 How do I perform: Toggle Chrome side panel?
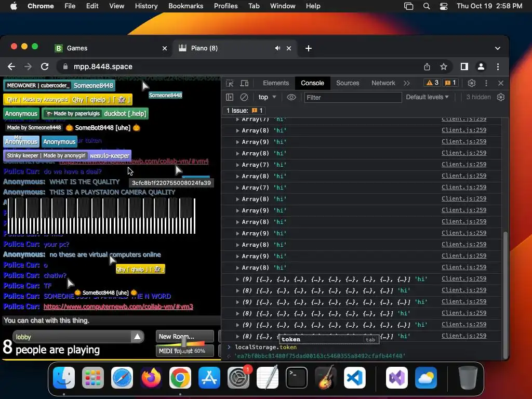[464, 67]
